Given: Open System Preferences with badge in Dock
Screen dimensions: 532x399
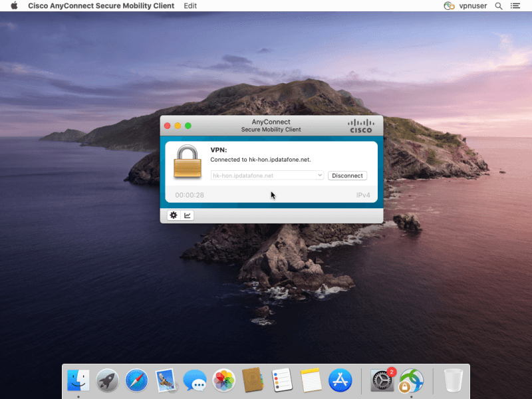Looking at the screenshot, I should click(x=382, y=380).
